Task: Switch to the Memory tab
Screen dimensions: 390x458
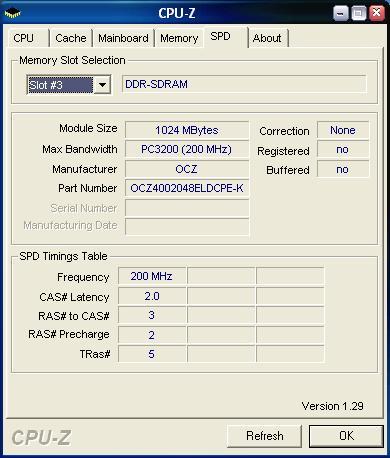Action: click(179, 38)
